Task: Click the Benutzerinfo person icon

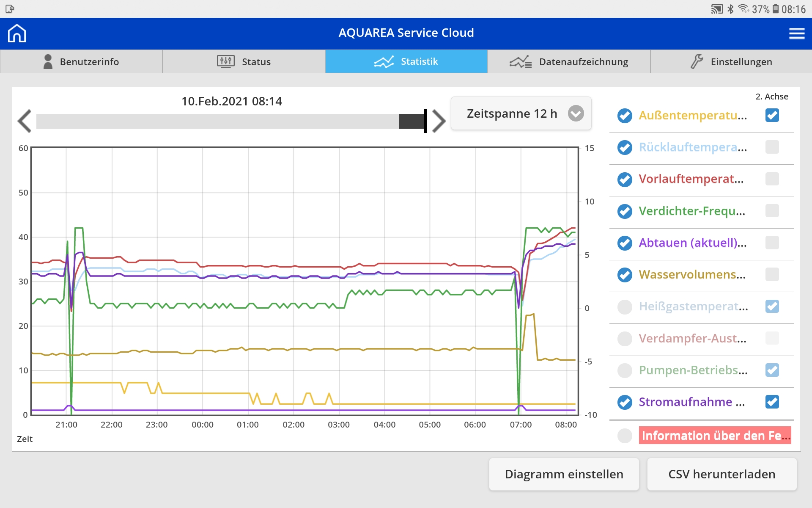Action: [x=48, y=61]
